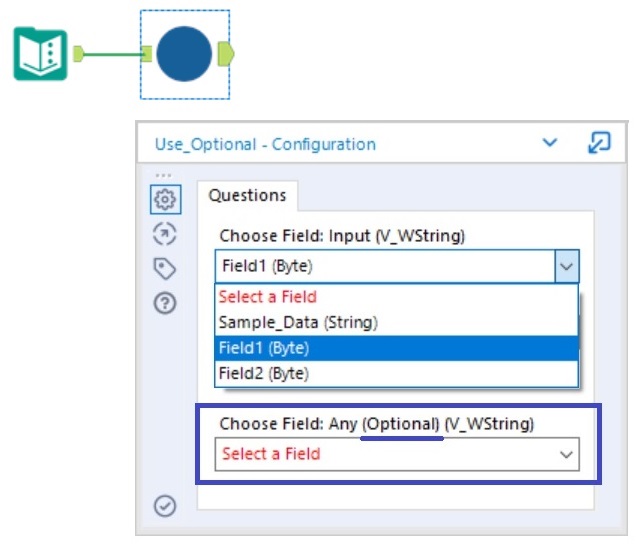Click the blue circle macro tool
Screen dimensions: 637x544
(184, 54)
